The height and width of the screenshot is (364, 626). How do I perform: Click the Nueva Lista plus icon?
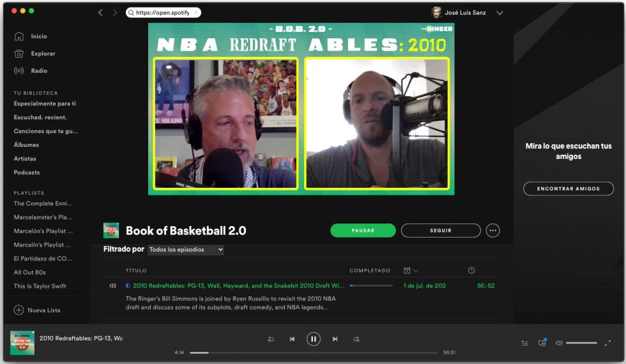(x=19, y=310)
